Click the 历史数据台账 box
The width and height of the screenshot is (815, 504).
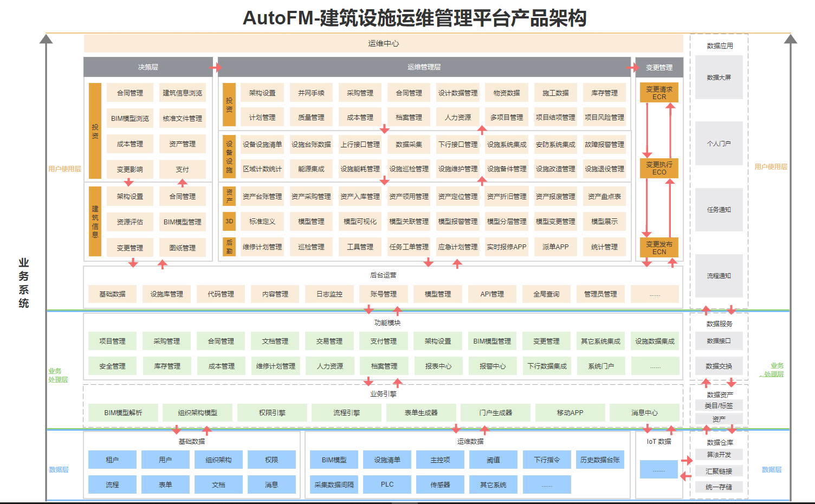[600, 460]
